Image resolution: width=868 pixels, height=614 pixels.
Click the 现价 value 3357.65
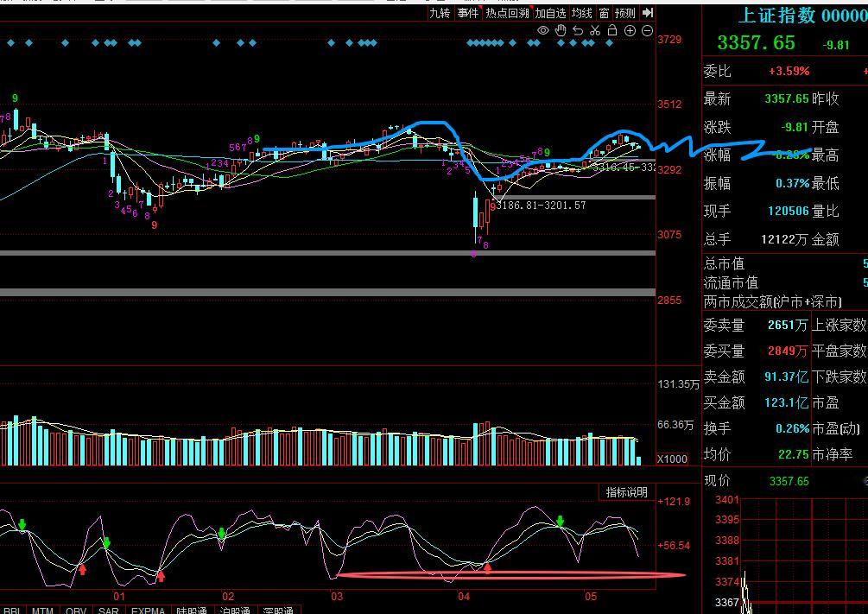[x=789, y=481]
